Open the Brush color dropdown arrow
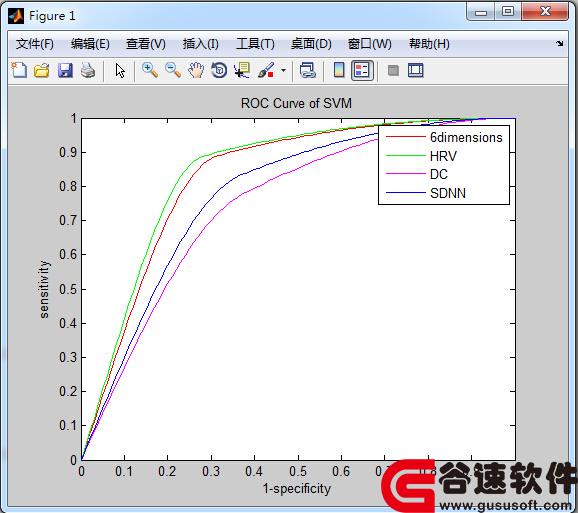This screenshot has height=513, width=578. click(x=283, y=70)
